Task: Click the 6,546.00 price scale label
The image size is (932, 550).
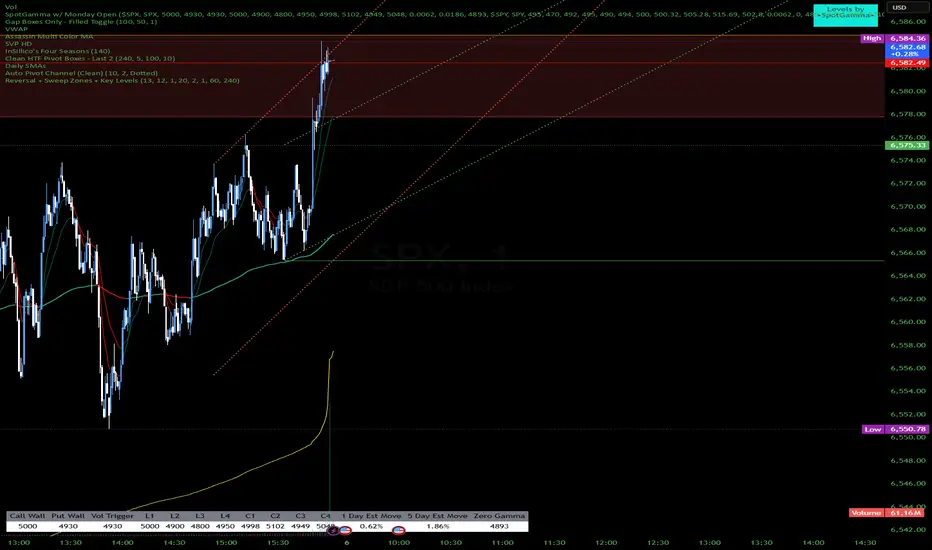Action: click(908, 483)
